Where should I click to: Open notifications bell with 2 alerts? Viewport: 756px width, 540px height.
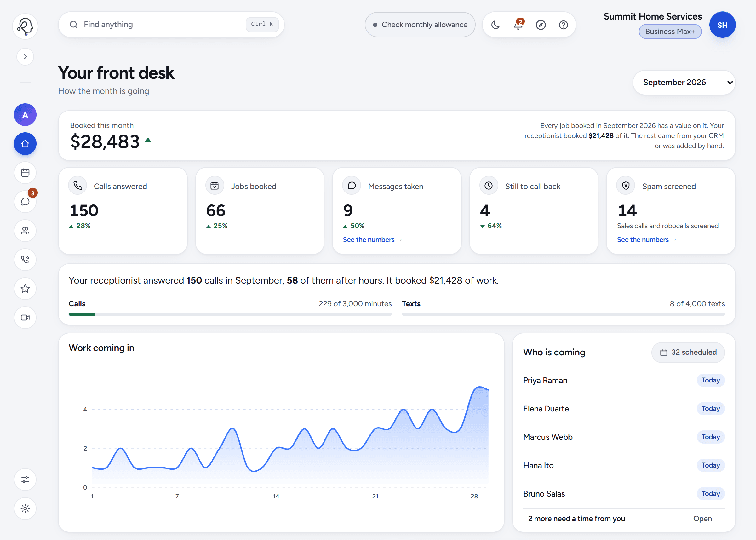[x=518, y=25]
